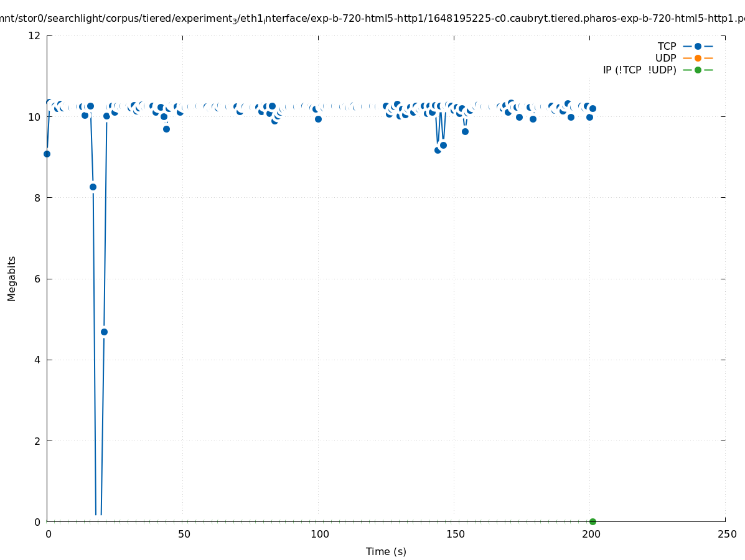Viewport: 745px width, 560px height.
Task: Pick the TCP data point between 4 and 6 Megabits
Action: (x=104, y=332)
